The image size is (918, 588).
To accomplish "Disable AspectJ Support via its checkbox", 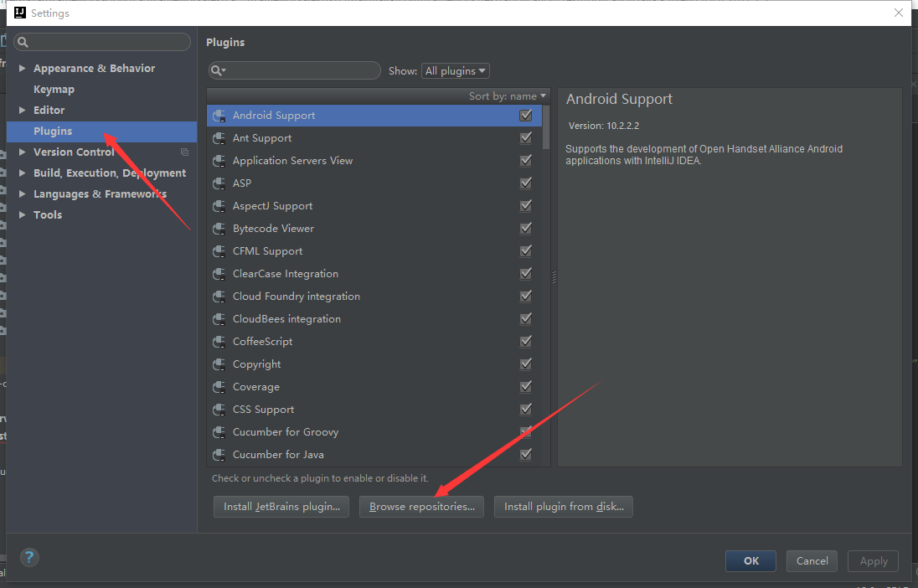I will pos(526,205).
